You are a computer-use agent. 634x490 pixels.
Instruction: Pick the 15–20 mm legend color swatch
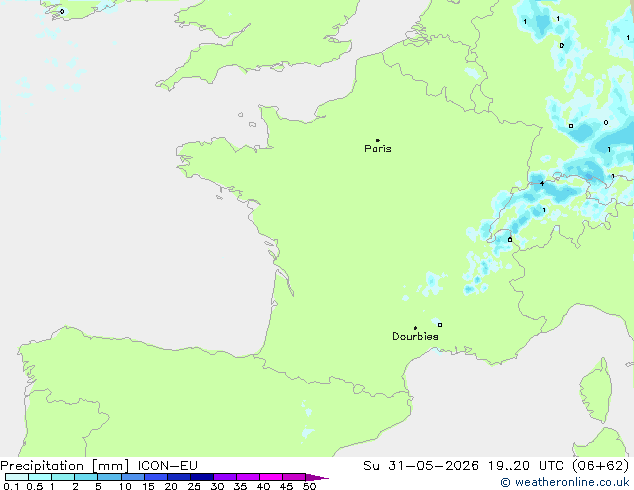coord(156,477)
